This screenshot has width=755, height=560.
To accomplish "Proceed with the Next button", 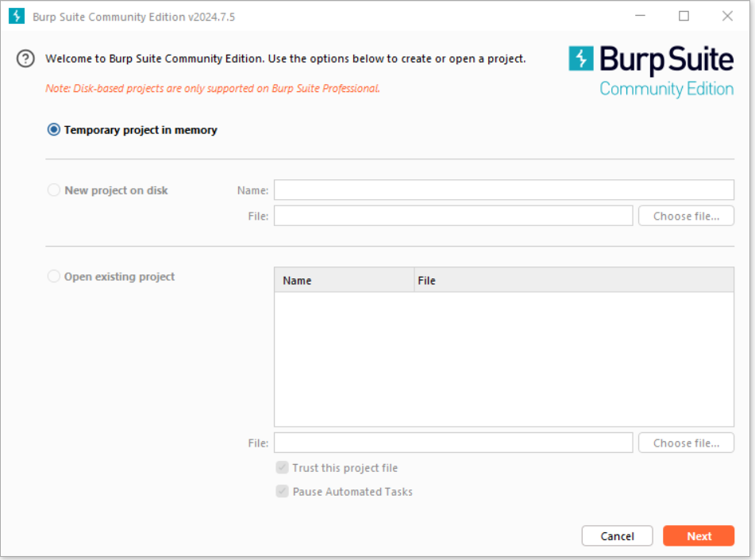I will tap(699, 536).
